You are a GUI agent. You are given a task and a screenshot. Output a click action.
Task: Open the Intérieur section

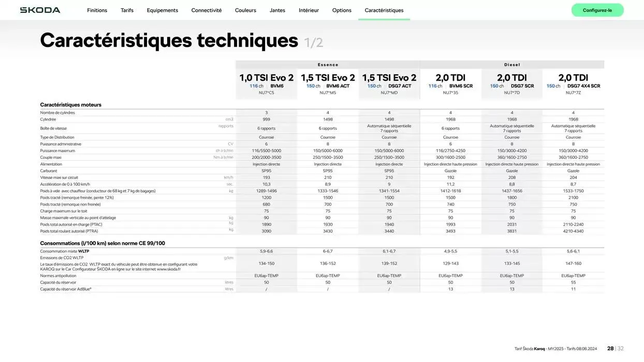pos(309,10)
